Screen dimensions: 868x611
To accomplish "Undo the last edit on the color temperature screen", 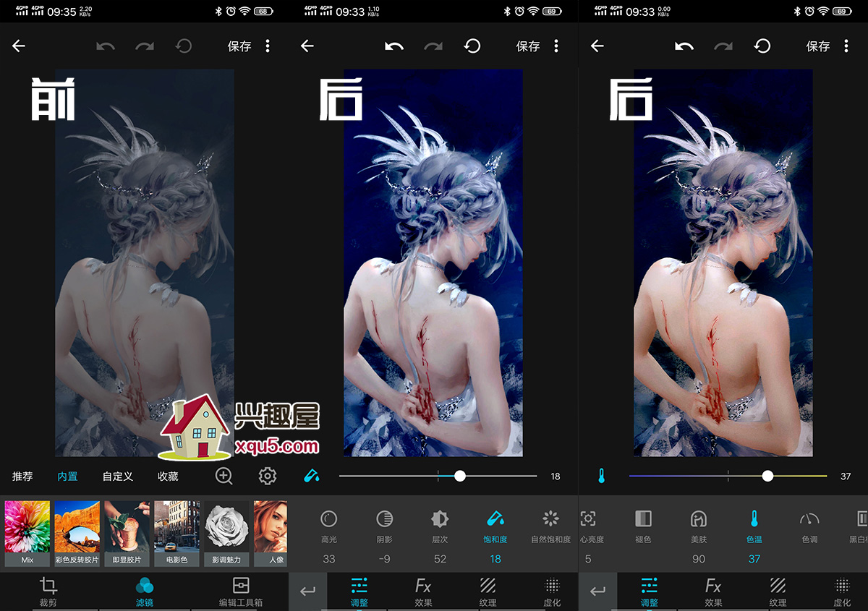I will [x=684, y=46].
